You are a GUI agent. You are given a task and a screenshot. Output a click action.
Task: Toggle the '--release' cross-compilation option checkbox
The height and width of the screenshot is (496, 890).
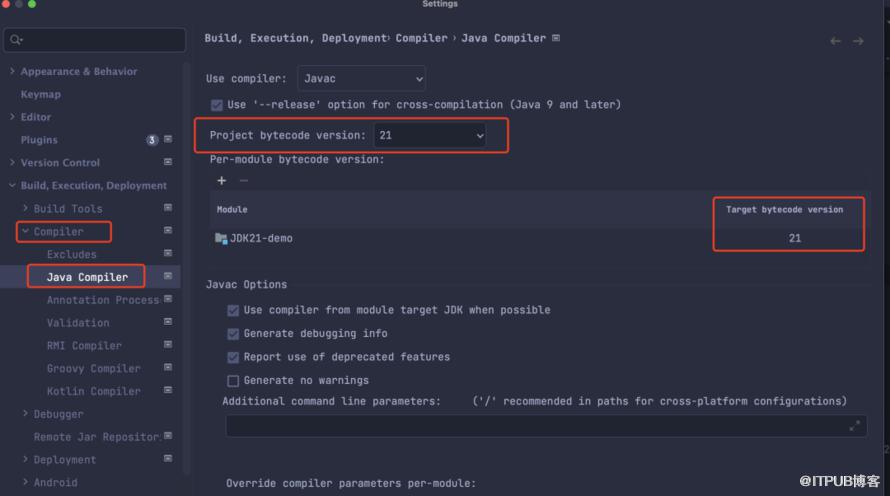tap(217, 105)
